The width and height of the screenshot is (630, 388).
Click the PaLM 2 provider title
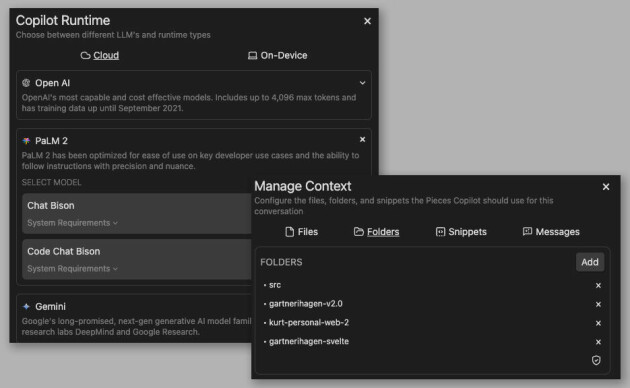click(x=51, y=141)
